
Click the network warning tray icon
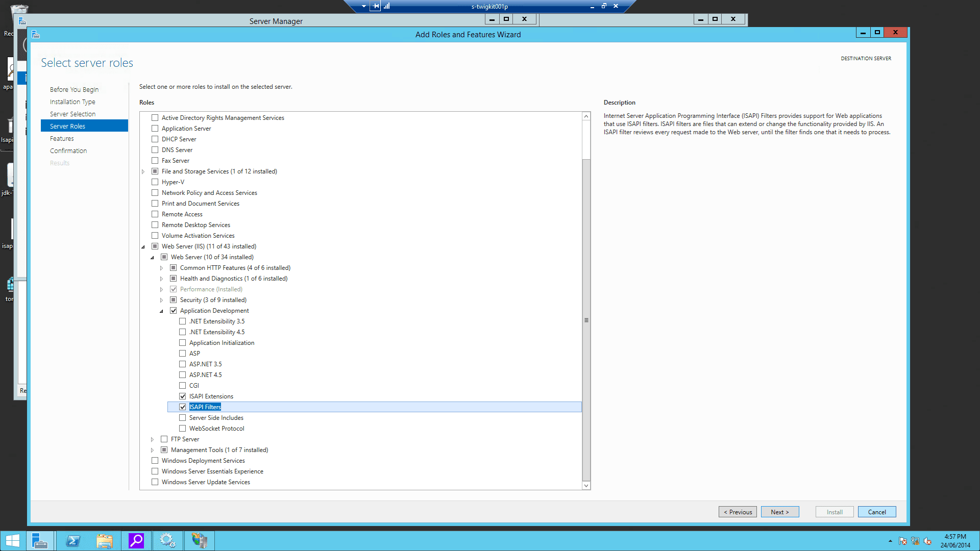(x=915, y=541)
